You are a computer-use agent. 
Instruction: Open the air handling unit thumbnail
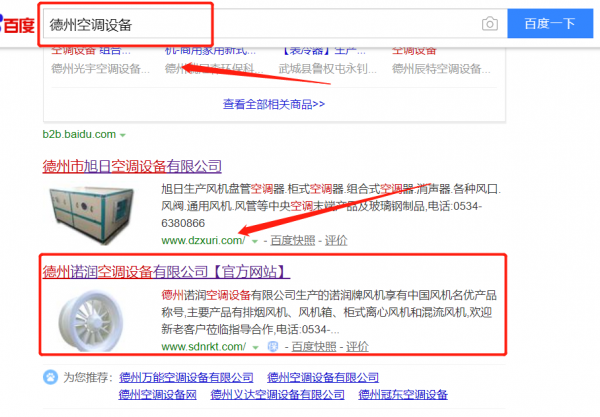tap(92, 215)
